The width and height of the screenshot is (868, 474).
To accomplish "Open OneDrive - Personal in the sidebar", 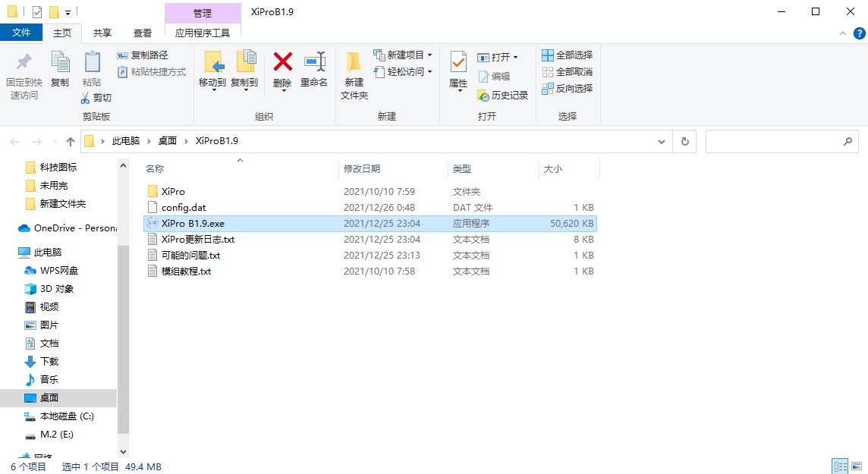I will 67,228.
